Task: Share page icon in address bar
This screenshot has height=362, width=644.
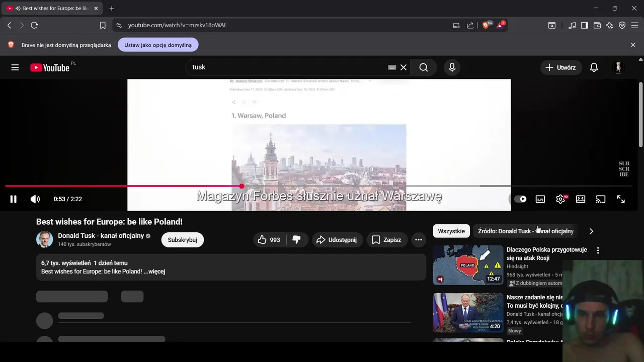Action: coord(470,25)
